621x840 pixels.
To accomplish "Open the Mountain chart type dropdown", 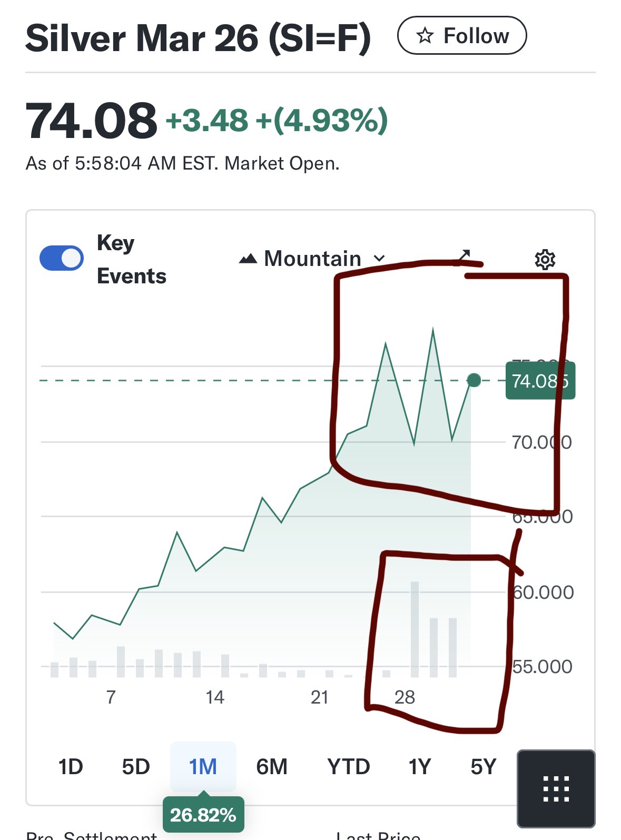I will point(312,259).
